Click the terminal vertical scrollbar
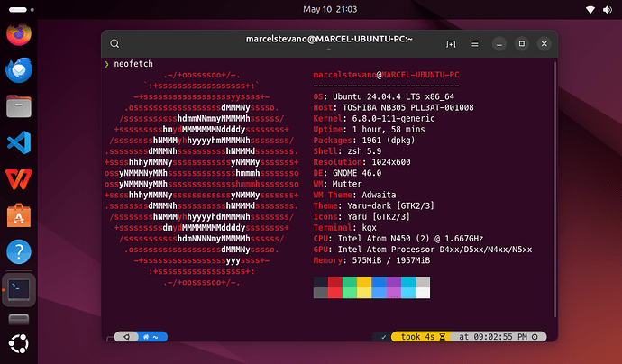Screen dimensions: 622x364 555,189
